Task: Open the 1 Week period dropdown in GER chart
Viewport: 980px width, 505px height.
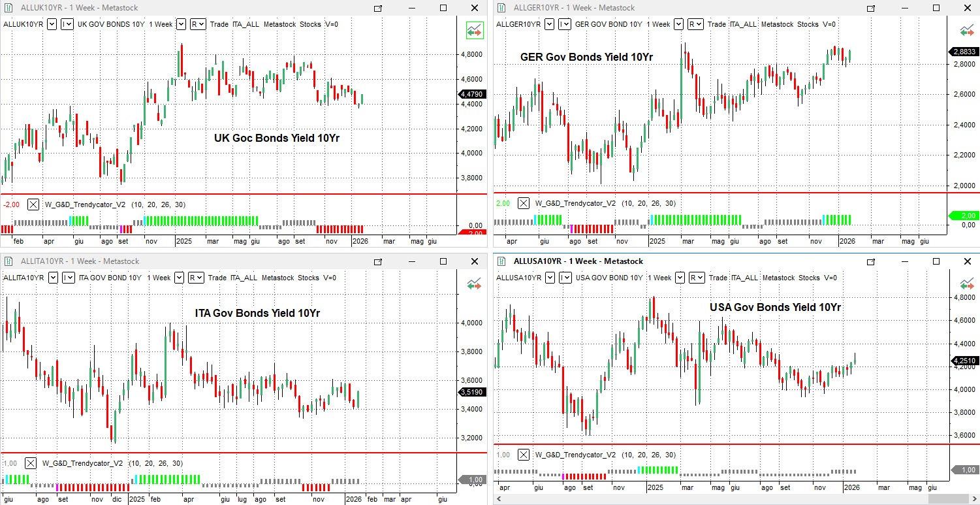Action: coord(679,24)
